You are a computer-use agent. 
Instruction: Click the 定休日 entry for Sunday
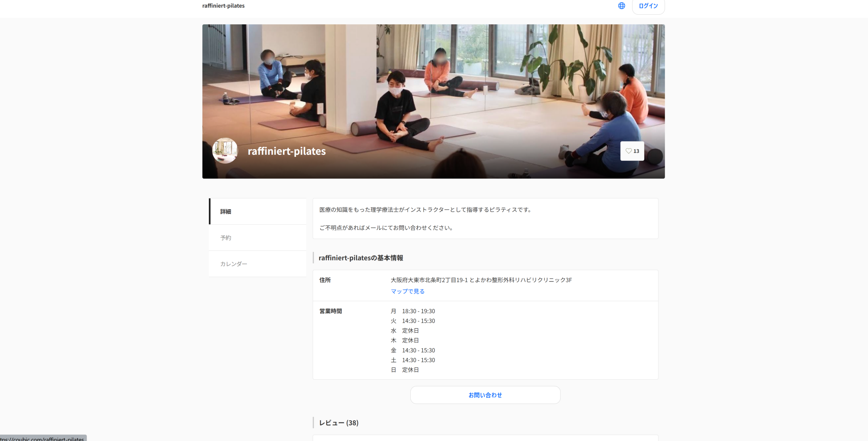click(x=410, y=370)
